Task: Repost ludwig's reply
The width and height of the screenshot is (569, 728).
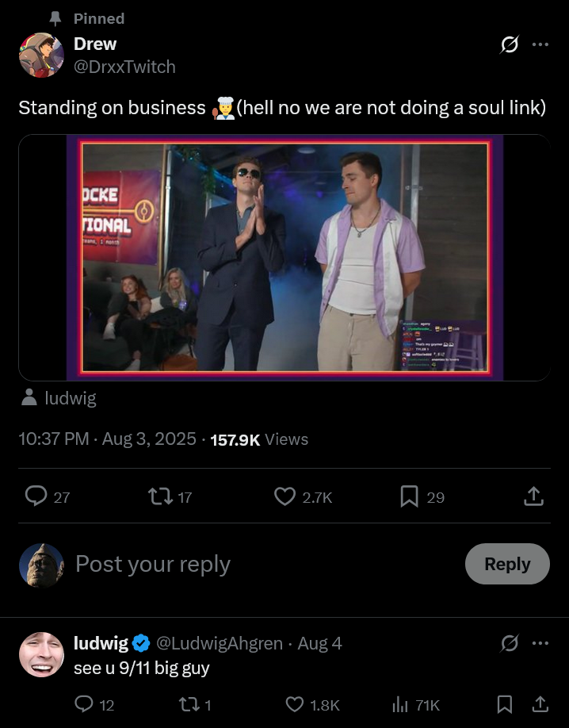Action: (189, 703)
